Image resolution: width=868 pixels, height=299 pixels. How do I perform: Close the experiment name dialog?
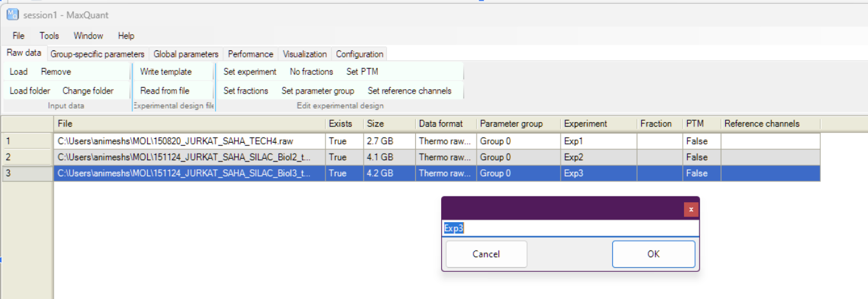click(691, 209)
